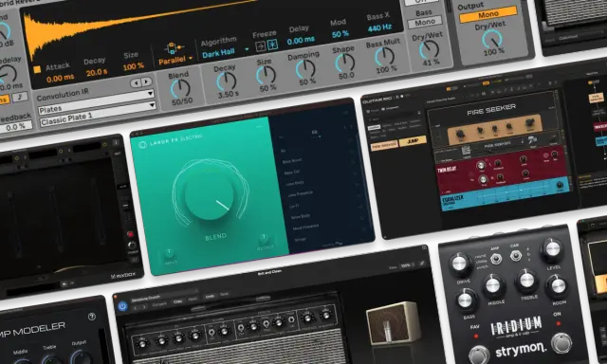Flip the CAB toggle switch on Iridium
The height and width of the screenshot is (364, 607).
[515, 255]
